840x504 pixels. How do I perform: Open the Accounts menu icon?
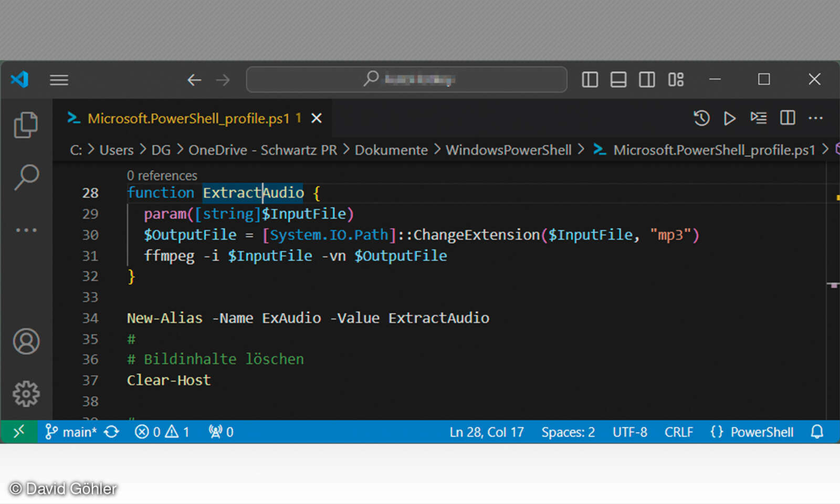click(x=26, y=342)
